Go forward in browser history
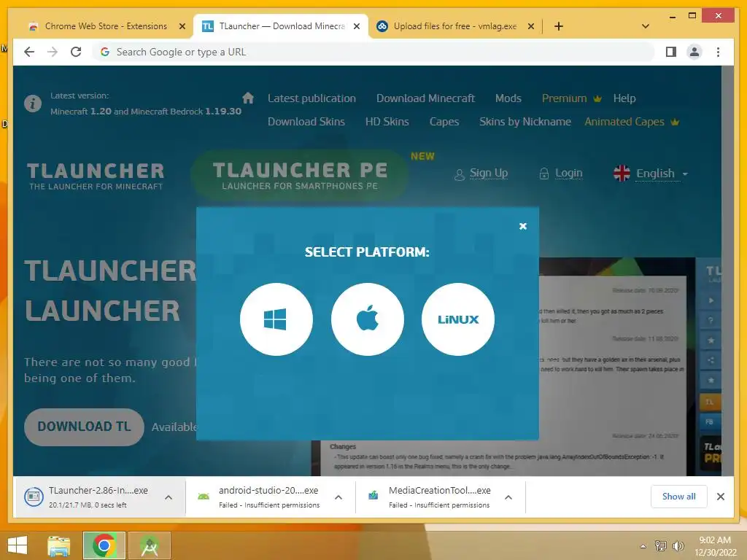The width and height of the screenshot is (747, 560). pos(53,52)
